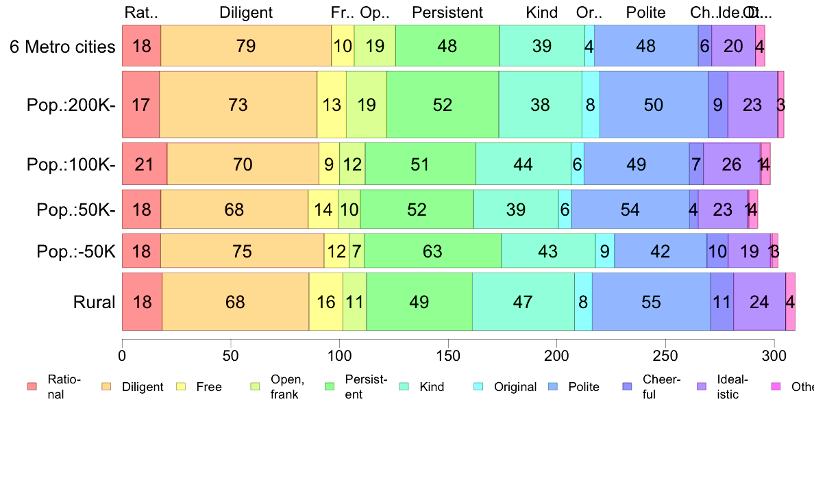Viewport: 814px width, 504px height.
Task: Click the Diligent orange legend swatch
Action: [x=106, y=386]
